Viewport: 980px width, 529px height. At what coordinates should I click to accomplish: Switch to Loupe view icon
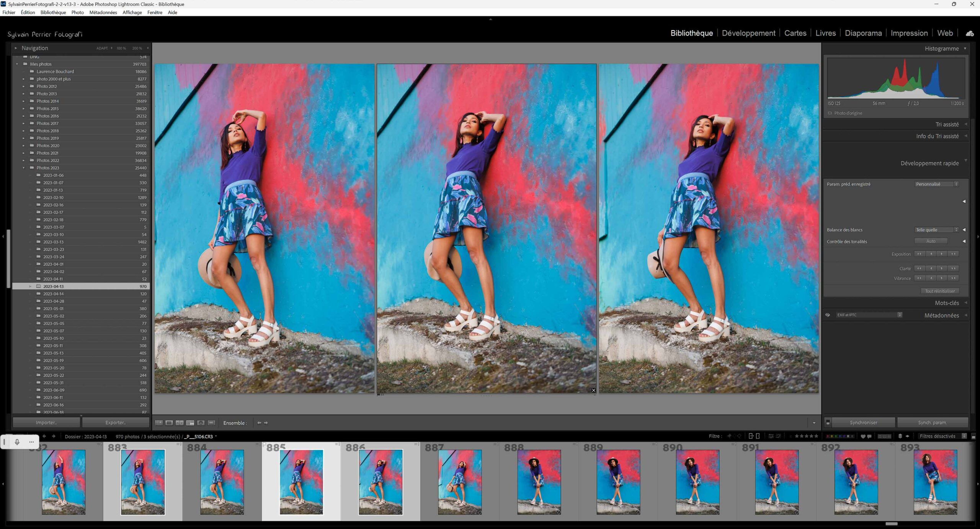point(169,423)
